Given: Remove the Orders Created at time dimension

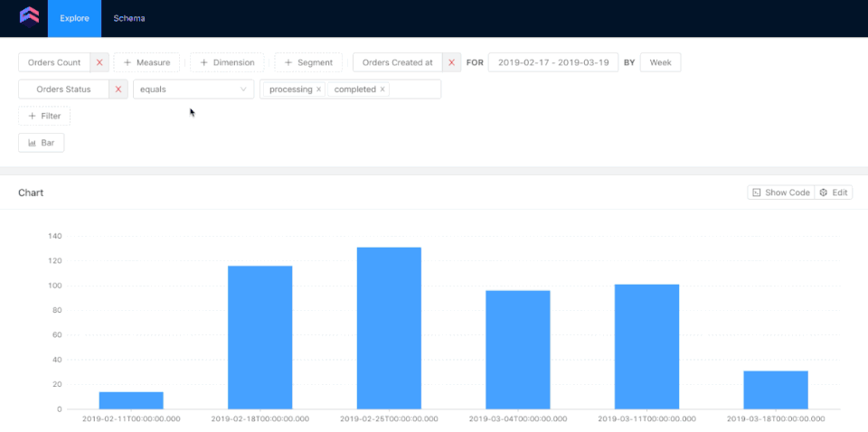Looking at the screenshot, I should [452, 62].
